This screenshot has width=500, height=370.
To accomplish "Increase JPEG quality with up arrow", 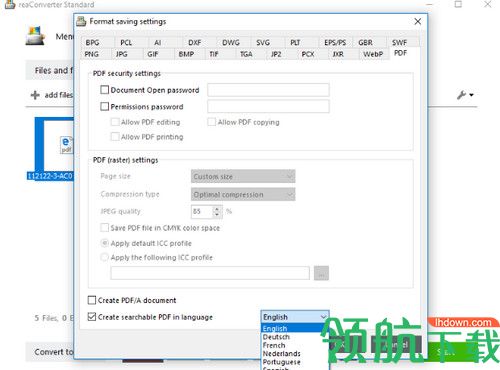I will 217,209.
